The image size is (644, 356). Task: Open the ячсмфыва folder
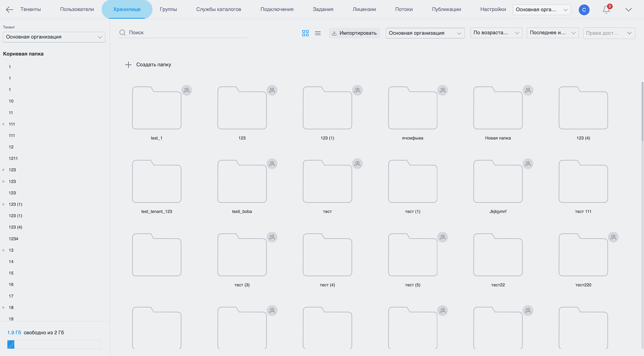(x=413, y=108)
